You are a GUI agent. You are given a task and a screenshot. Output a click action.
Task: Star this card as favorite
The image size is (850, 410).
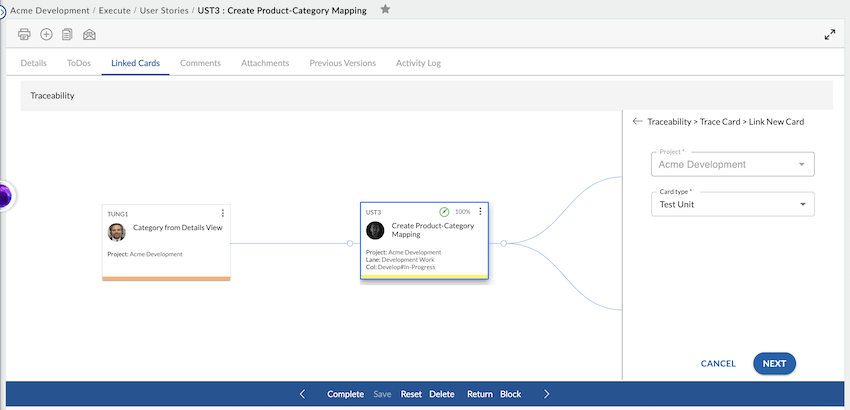click(385, 9)
